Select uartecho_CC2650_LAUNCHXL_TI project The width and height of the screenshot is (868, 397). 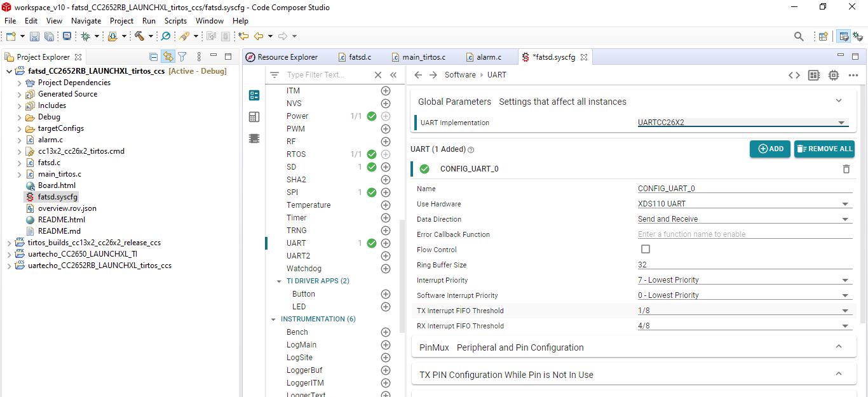(x=82, y=254)
